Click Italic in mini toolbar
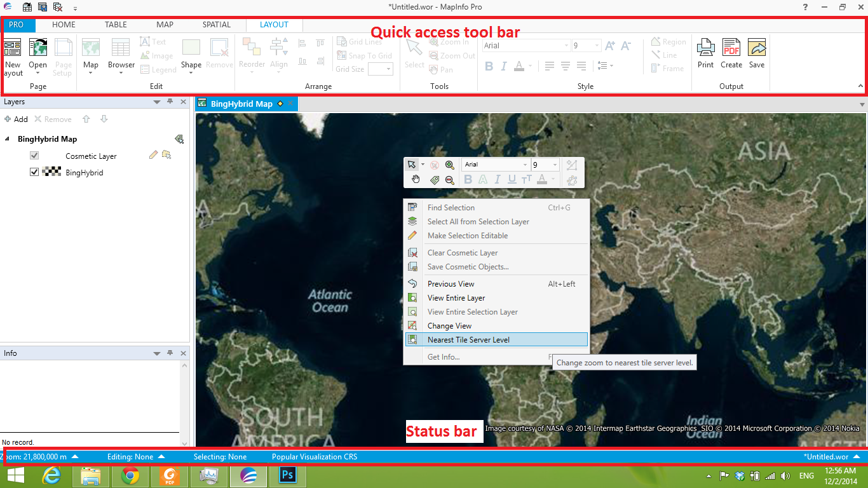 click(x=498, y=180)
